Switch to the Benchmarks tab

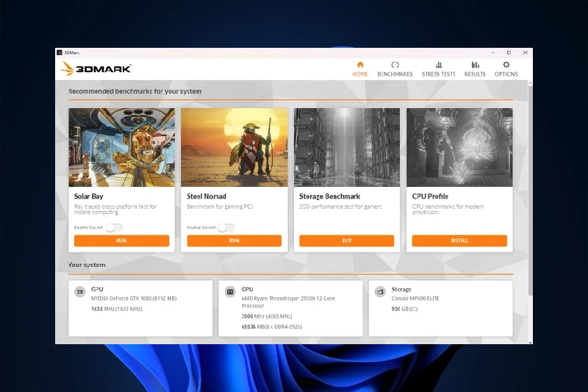(x=395, y=69)
